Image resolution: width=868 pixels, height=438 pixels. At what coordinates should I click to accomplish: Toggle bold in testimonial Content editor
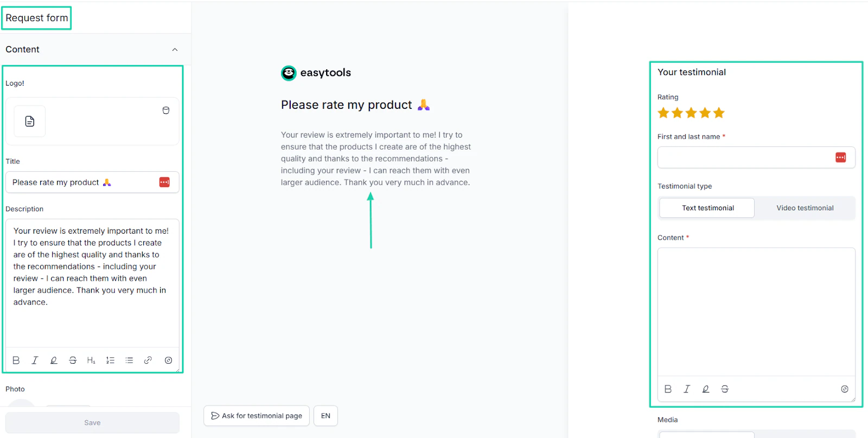click(x=668, y=389)
